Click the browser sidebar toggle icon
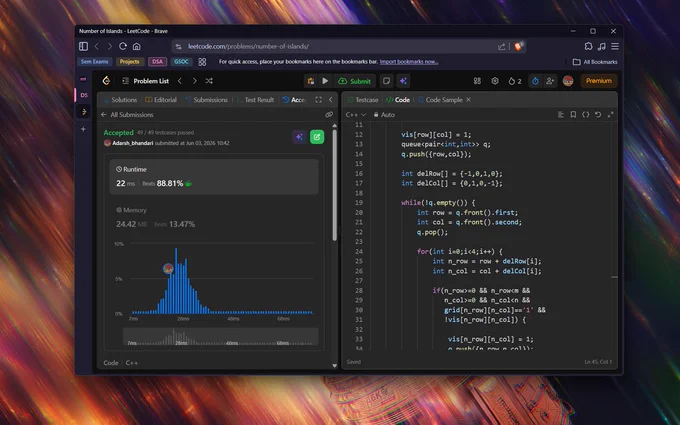This screenshot has height=425, width=680. tap(83, 46)
